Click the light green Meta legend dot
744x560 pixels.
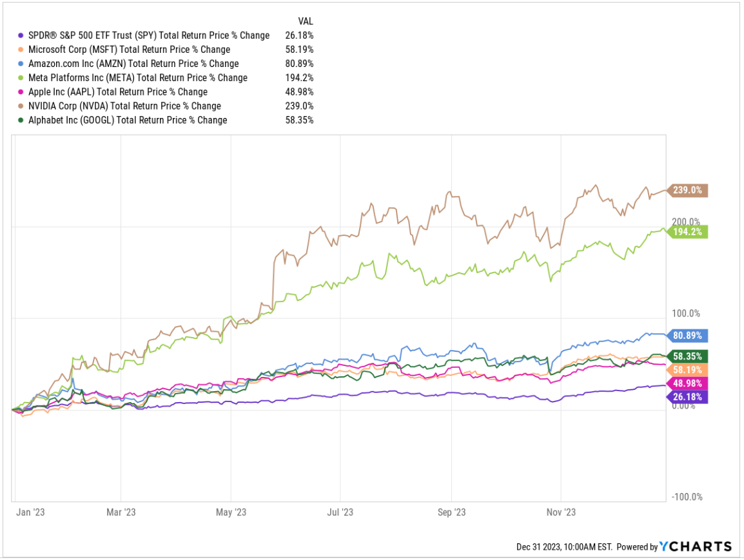20,78
